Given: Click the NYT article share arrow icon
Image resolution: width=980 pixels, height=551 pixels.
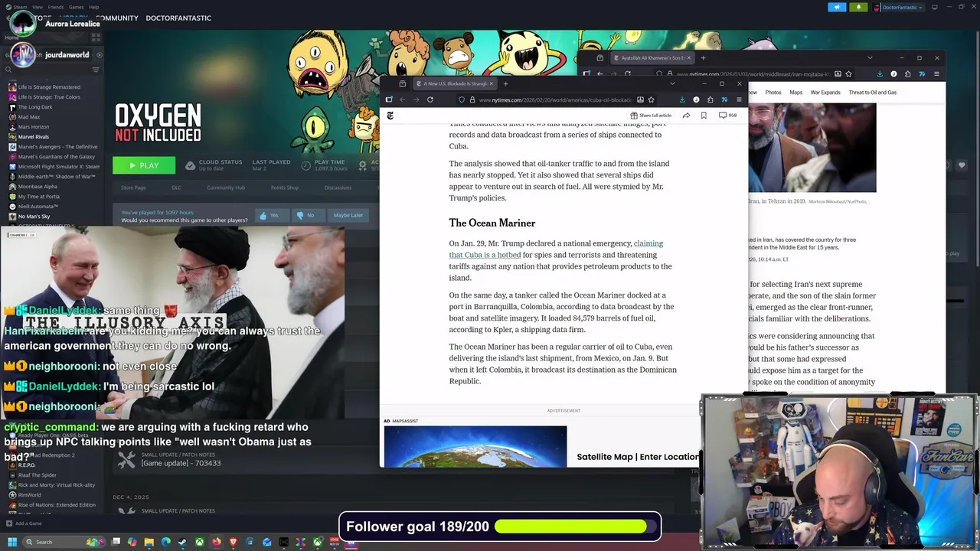Looking at the screenshot, I should tap(686, 116).
